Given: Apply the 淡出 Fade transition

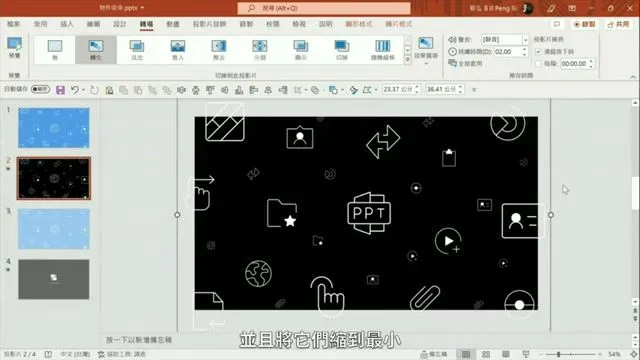Looking at the screenshot, I should tap(137, 50).
